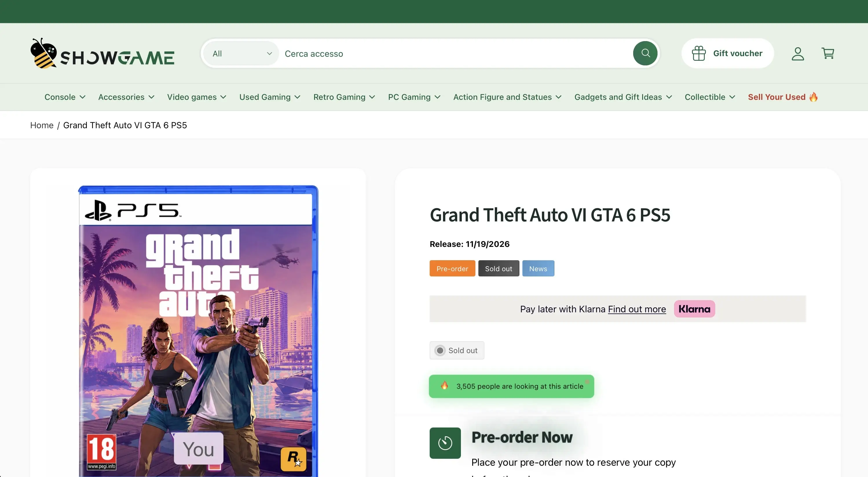Click the magnifier search button
The image size is (868, 477).
645,53
